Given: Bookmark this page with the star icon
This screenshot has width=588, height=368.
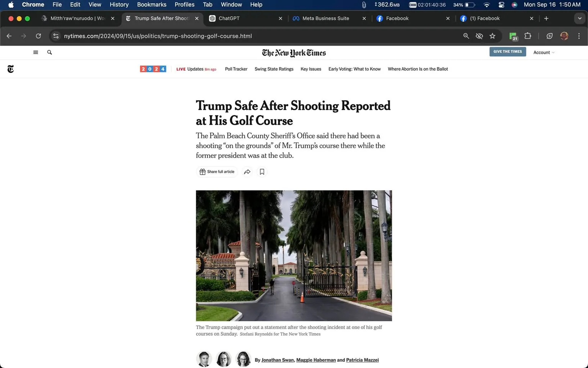Looking at the screenshot, I should click(x=493, y=36).
